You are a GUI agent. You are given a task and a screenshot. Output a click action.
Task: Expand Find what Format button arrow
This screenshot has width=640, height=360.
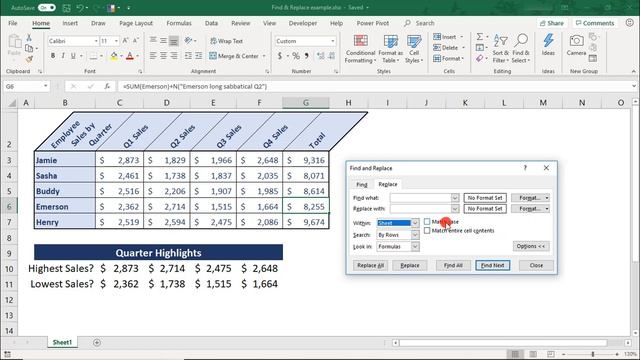coord(547,198)
